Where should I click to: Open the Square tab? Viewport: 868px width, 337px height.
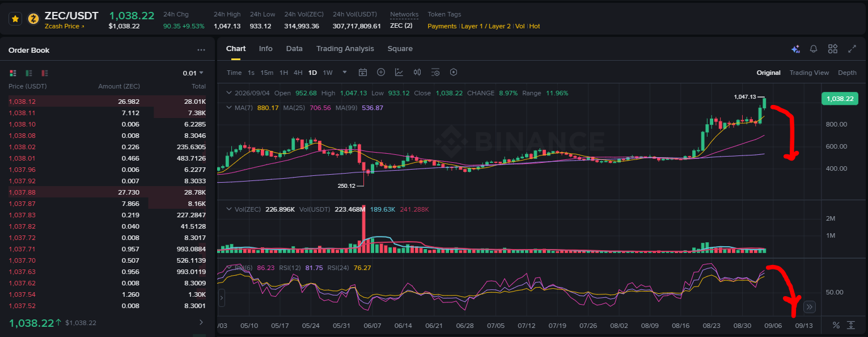400,49
